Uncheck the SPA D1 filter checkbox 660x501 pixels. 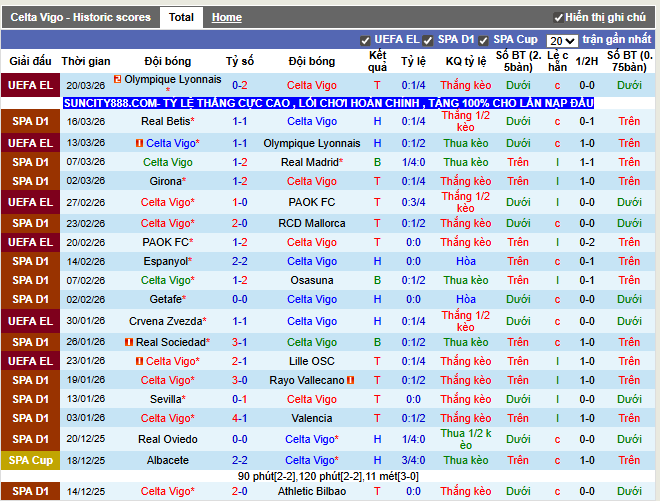click(427, 40)
